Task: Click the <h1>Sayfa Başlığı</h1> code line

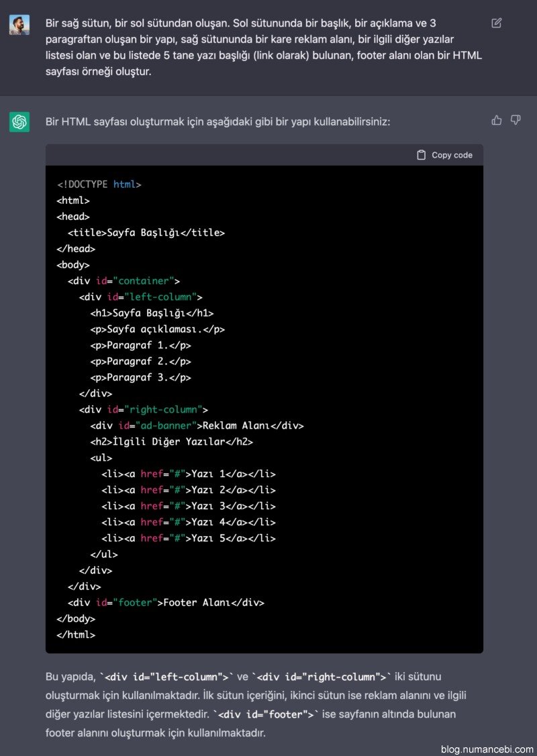Action: click(x=152, y=313)
